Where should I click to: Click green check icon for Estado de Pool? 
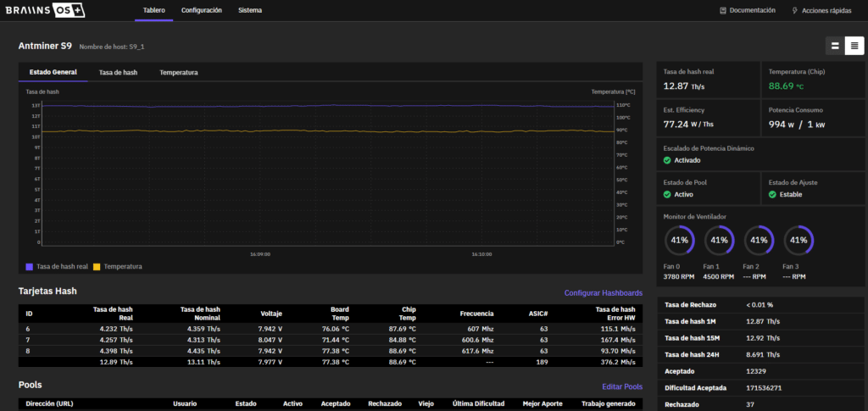pos(667,194)
